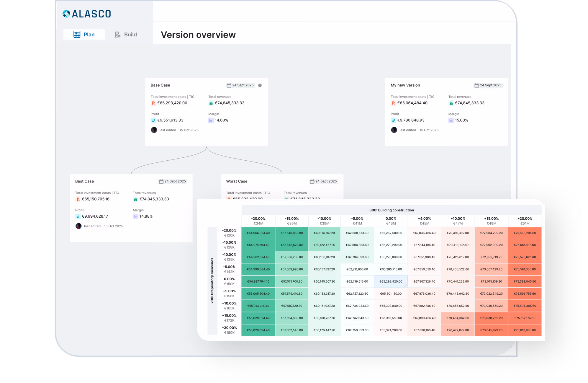Switch to the Plan tab
The image size is (588, 383).
pyautogui.click(x=84, y=35)
